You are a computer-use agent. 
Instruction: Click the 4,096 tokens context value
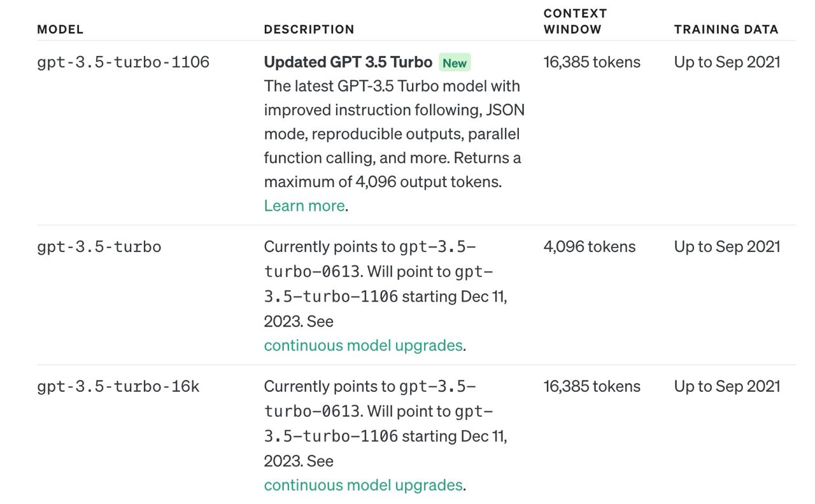(589, 247)
